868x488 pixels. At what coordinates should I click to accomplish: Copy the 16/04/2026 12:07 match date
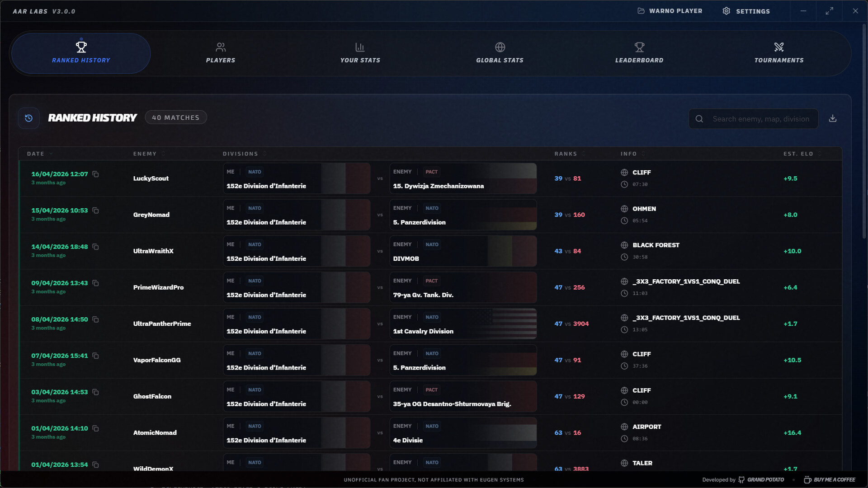(95, 174)
